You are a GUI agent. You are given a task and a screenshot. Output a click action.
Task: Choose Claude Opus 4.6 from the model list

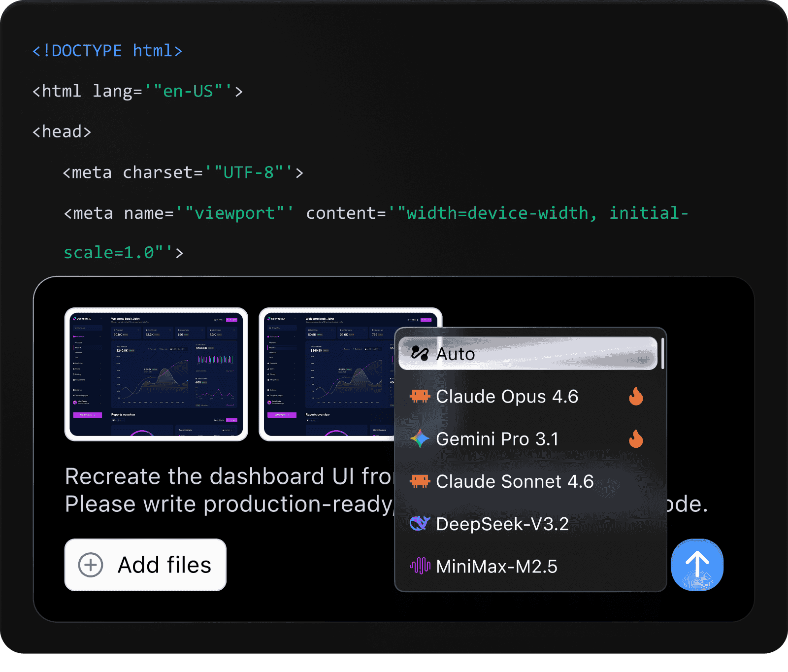click(527, 396)
